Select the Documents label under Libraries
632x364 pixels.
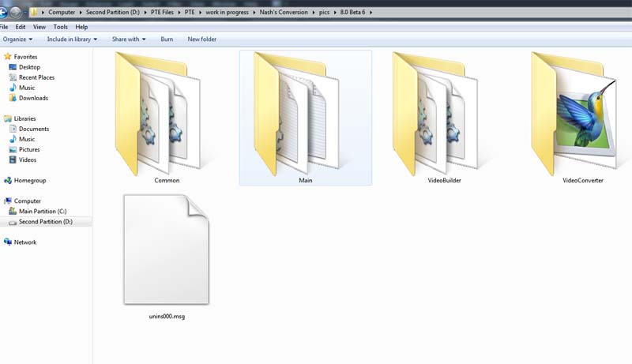tap(34, 129)
